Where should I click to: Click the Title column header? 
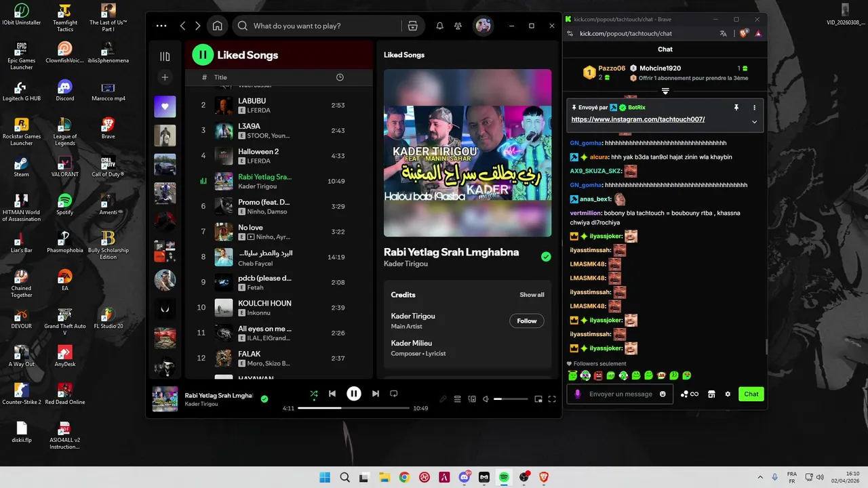point(220,77)
